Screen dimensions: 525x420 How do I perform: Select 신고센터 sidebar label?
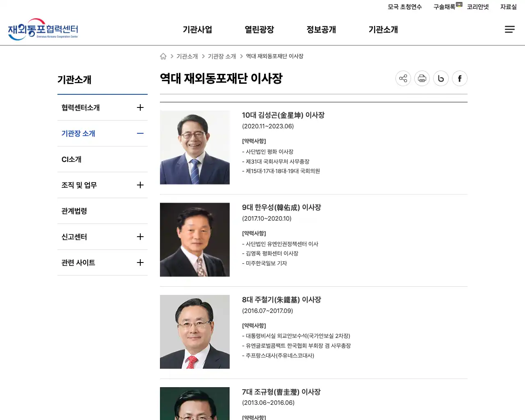tap(74, 237)
